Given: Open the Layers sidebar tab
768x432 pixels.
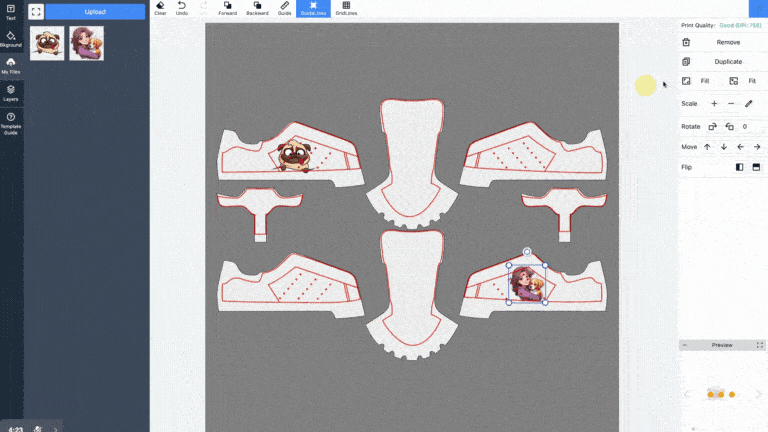Looking at the screenshot, I should coord(11,92).
